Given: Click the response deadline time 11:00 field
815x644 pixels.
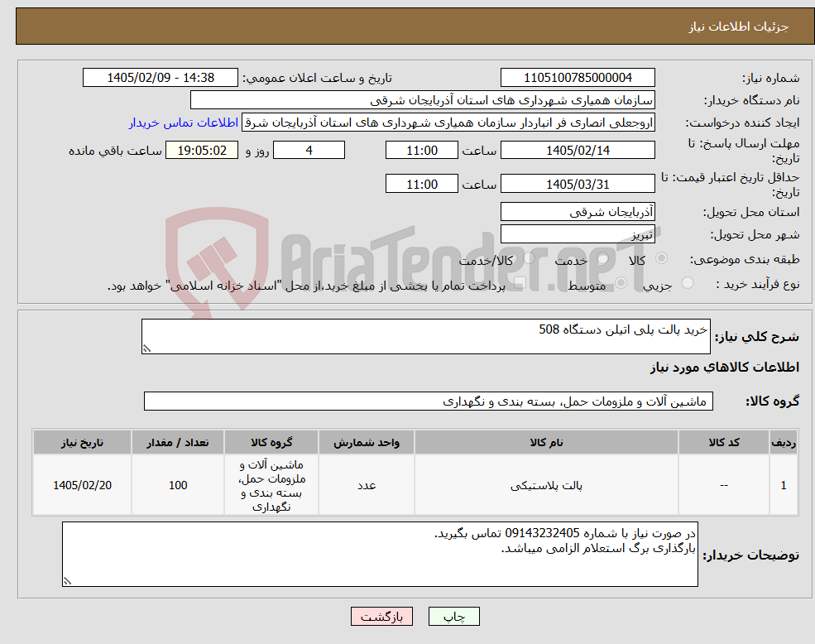Looking at the screenshot, I should coord(421,151).
